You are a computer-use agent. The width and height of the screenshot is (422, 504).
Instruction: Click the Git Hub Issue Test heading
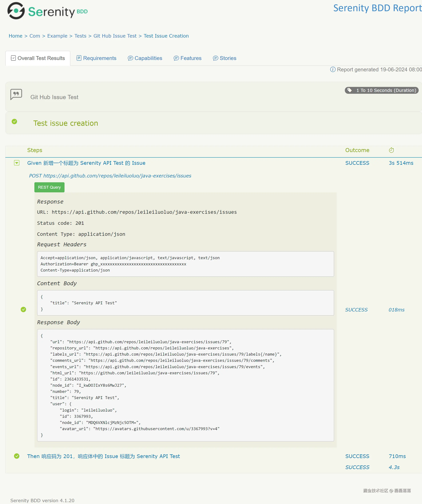54,97
